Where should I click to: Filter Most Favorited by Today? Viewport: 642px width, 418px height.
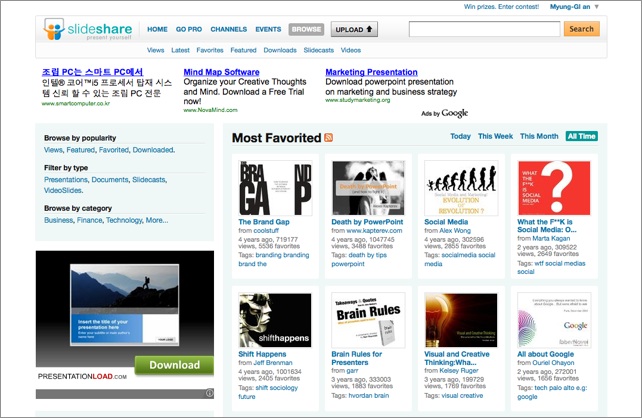(460, 136)
